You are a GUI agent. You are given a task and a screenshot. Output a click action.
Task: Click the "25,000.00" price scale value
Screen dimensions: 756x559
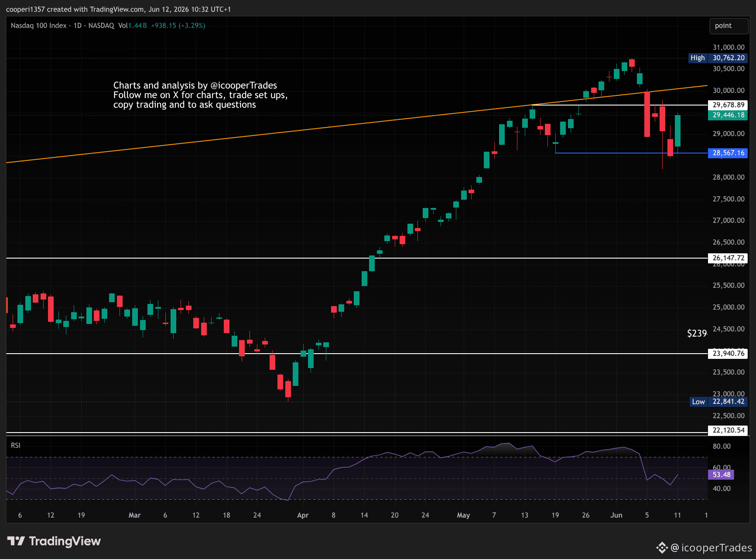[x=729, y=307]
